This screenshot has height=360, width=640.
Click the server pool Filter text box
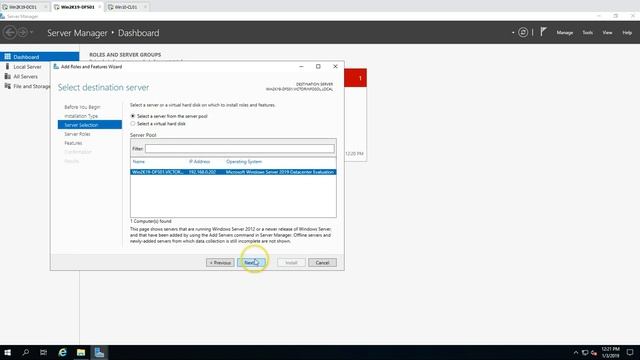[x=240, y=149]
